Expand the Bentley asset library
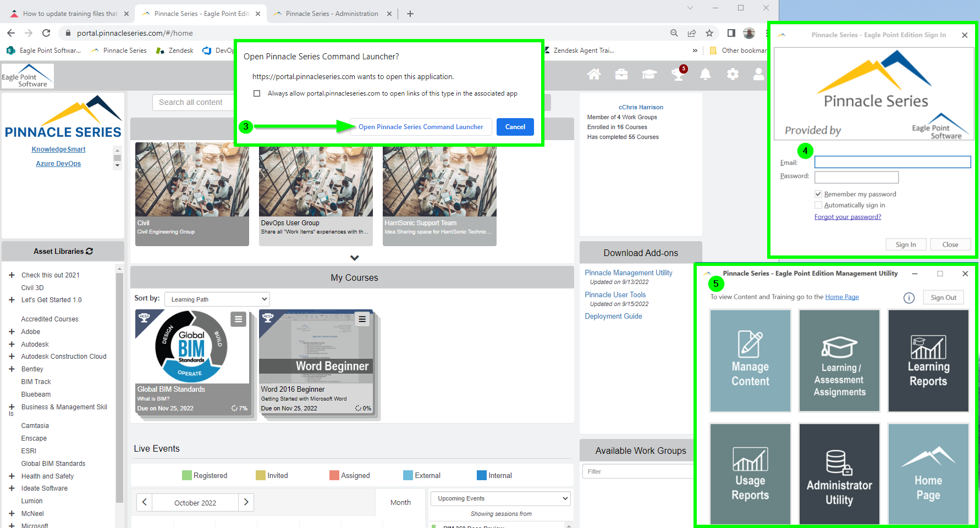Image resolution: width=980 pixels, height=528 pixels. pyautogui.click(x=12, y=369)
